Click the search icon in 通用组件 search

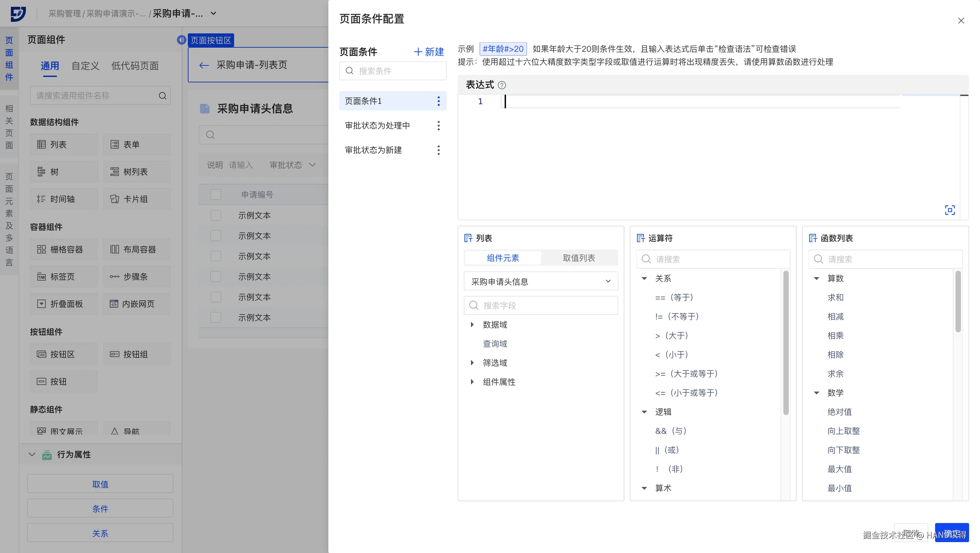tap(162, 96)
